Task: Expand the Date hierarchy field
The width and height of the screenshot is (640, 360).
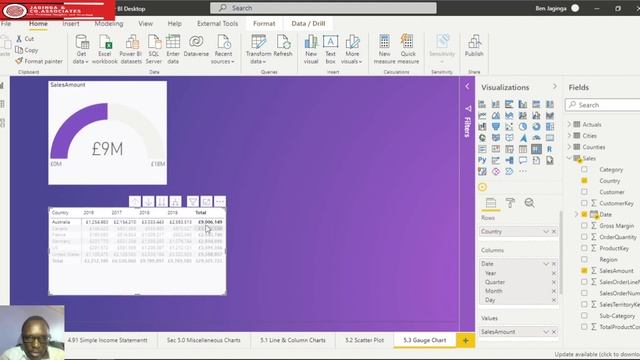Action: 576,214
